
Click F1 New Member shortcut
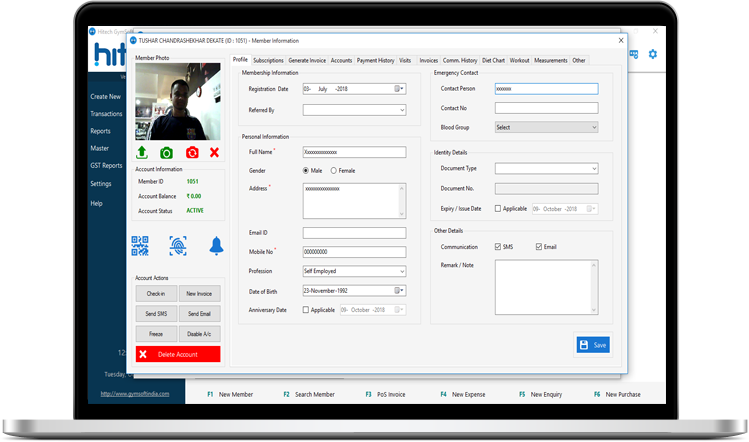click(230, 394)
